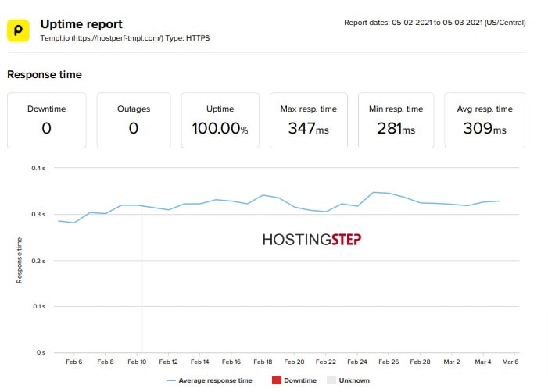Screen dimensions: 548x392
Task: Click the Feb 28 axis label
Action: (x=420, y=362)
